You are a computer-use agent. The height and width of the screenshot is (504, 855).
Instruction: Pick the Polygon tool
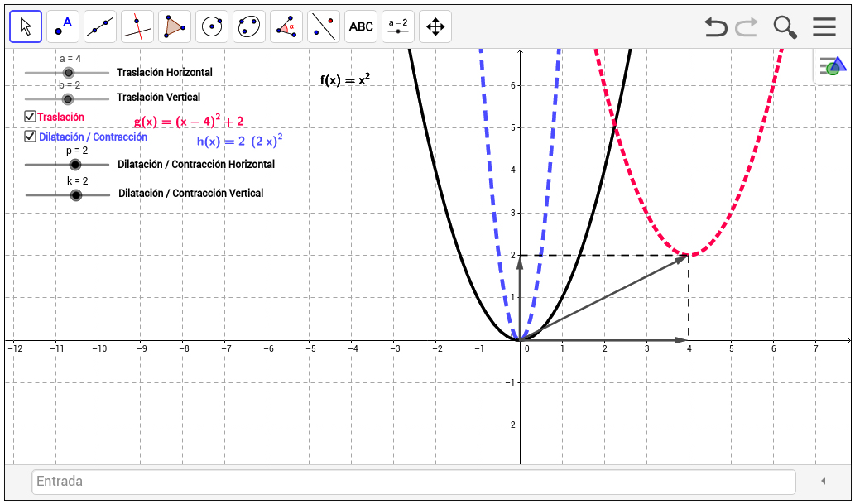[x=175, y=26]
